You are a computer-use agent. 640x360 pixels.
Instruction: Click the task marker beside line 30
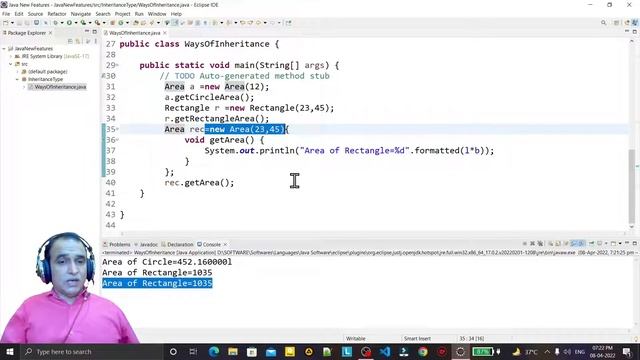[x=103, y=76]
